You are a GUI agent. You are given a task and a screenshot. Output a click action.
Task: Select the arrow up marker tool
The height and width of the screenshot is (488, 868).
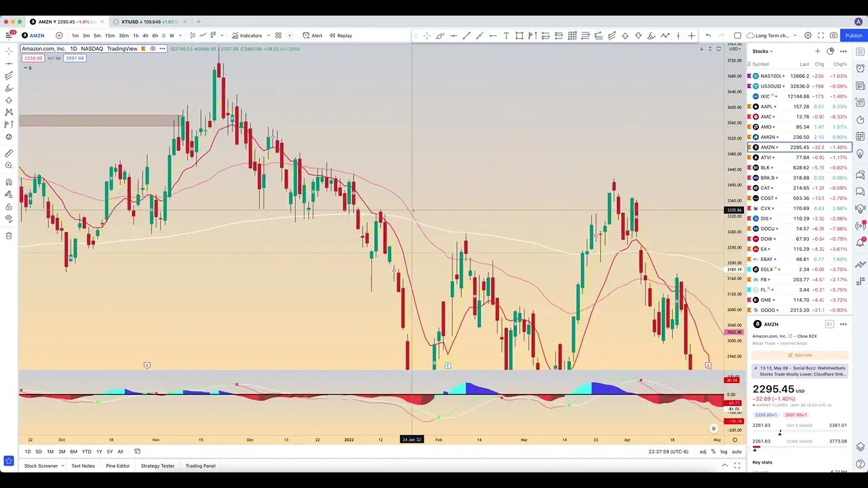625,35
